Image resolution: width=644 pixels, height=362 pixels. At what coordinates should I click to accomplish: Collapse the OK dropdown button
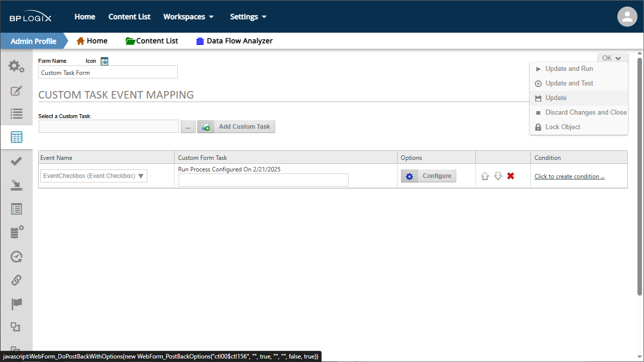[x=612, y=58]
